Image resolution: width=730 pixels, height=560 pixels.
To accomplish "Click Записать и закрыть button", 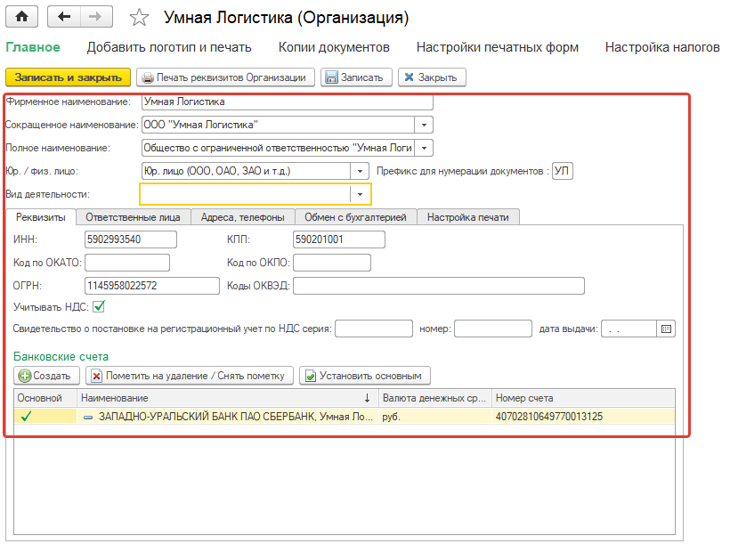I will tap(68, 77).
